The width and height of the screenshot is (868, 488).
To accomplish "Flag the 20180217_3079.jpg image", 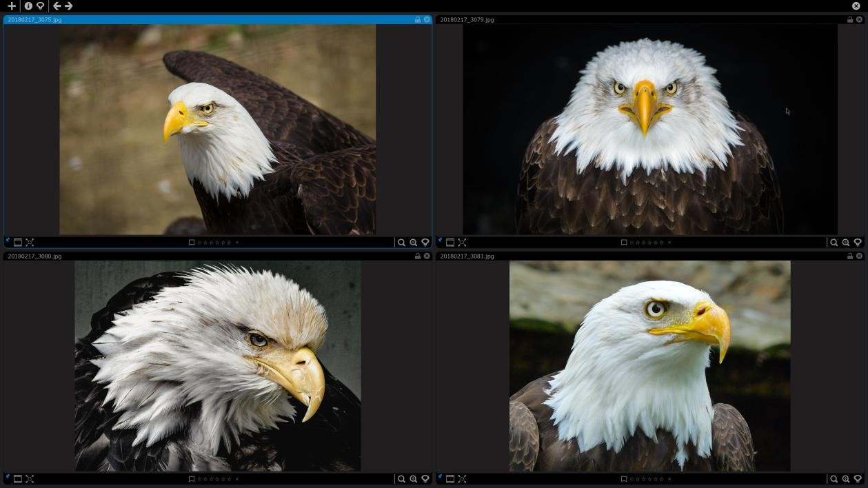I will point(624,243).
